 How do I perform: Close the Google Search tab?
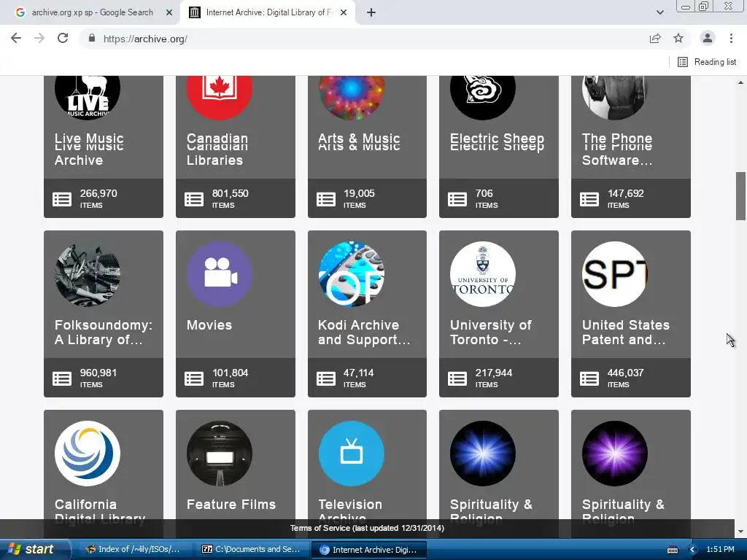[x=169, y=13]
